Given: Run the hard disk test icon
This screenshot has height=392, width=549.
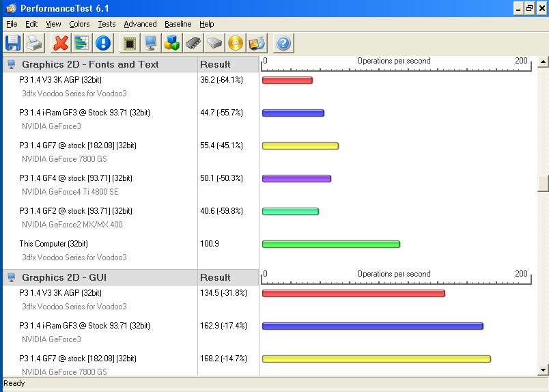Looking at the screenshot, I should pos(214,44).
